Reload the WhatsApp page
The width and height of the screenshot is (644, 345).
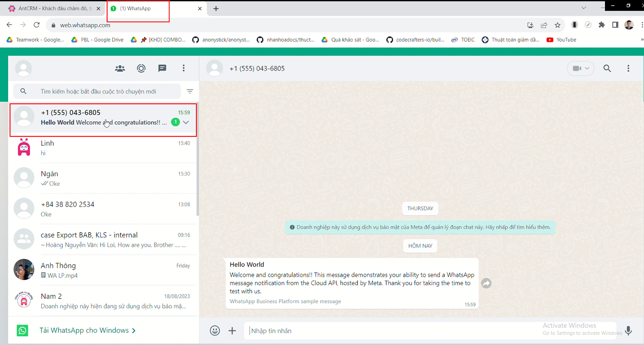point(37,25)
